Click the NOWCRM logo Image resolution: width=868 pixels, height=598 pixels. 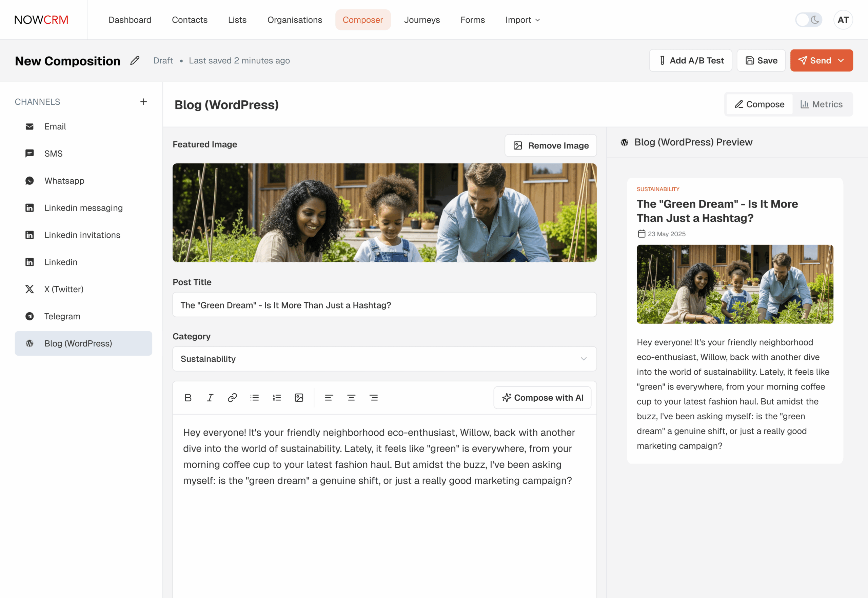41,20
